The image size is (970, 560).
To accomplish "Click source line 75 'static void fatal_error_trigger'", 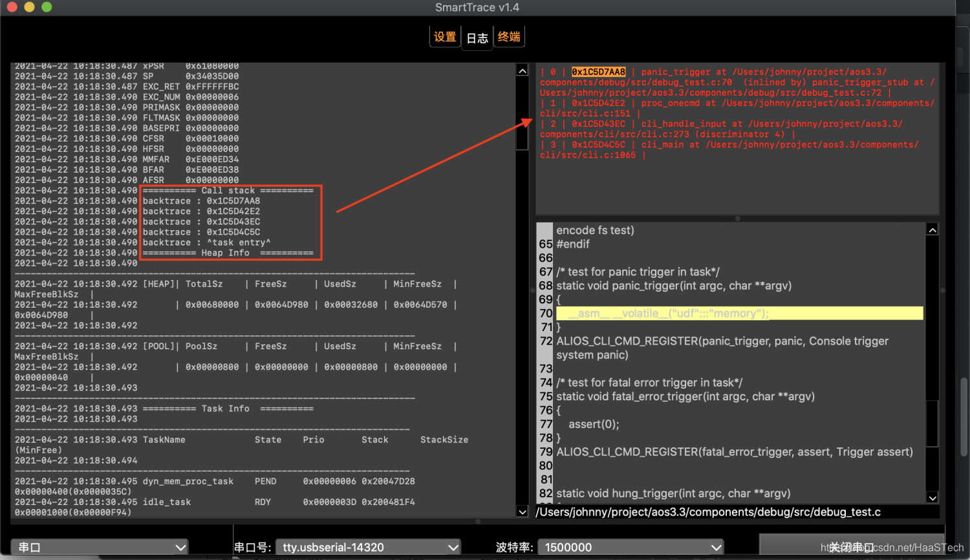I will point(685,396).
